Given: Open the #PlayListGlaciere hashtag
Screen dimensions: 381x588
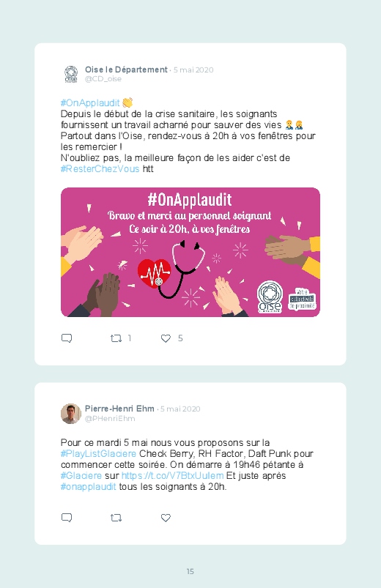Looking at the screenshot, I should pos(98,454).
